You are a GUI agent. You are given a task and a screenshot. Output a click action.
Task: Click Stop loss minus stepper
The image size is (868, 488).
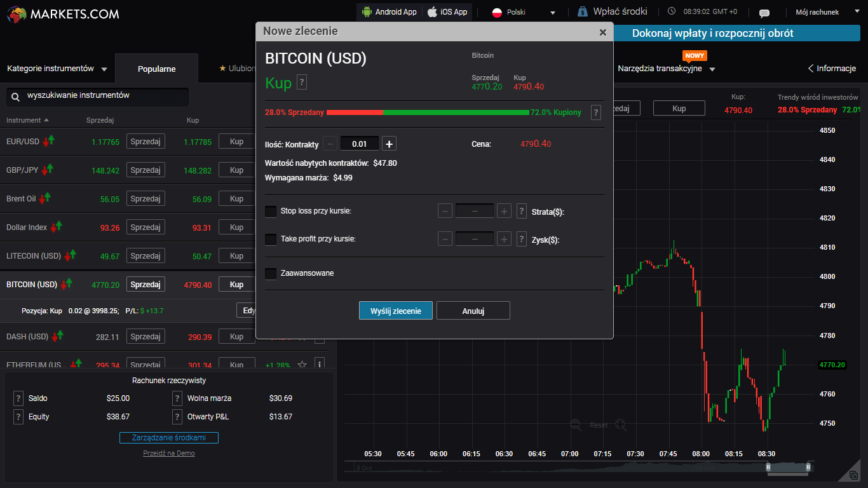pos(445,211)
